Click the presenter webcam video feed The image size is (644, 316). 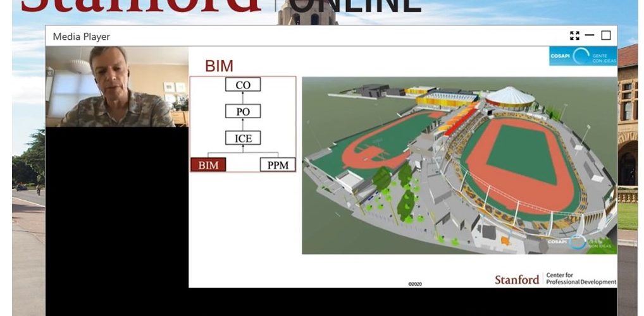click(x=116, y=87)
